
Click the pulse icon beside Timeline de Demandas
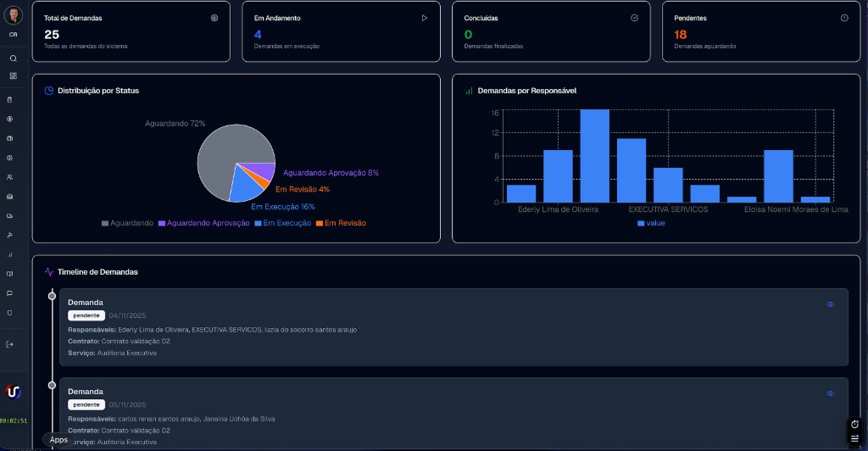click(x=48, y=272)
